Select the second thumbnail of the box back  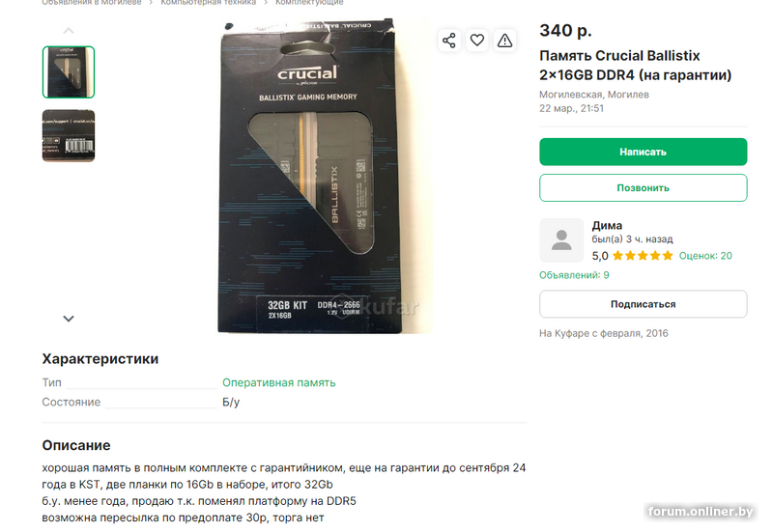[x=69, y=135]
